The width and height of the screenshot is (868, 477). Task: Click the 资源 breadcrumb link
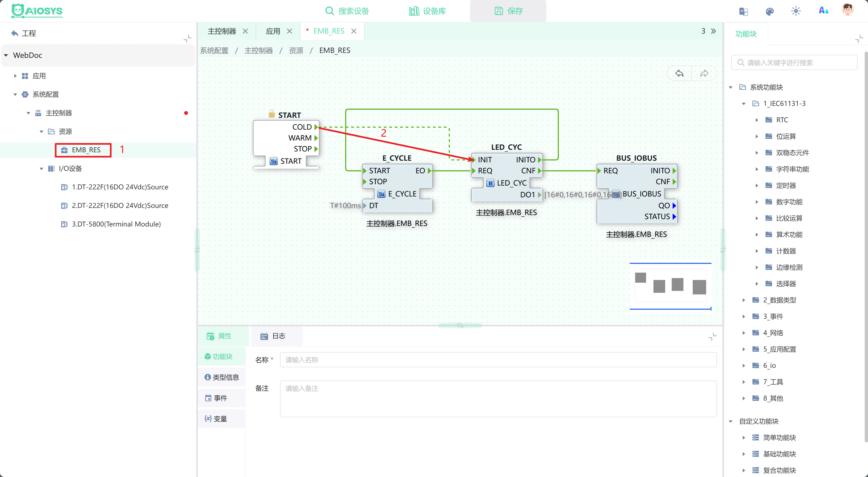pyautogui.click(x=296, y=50)
